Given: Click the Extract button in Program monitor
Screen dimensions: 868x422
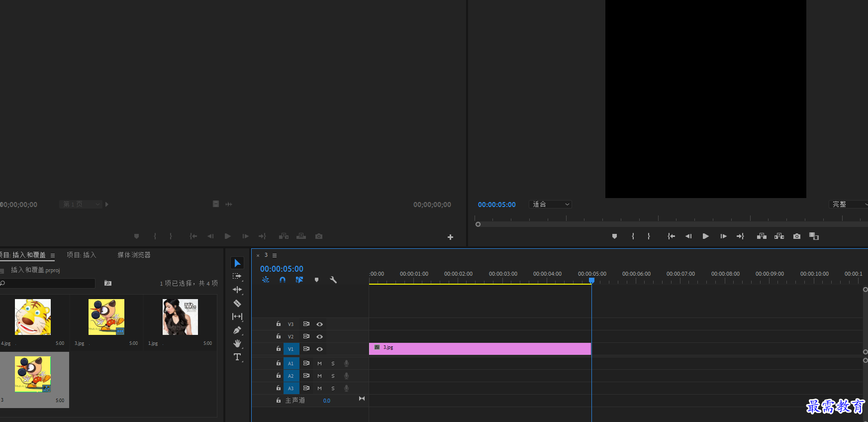Looking at the screenshot, I should 779,236.
